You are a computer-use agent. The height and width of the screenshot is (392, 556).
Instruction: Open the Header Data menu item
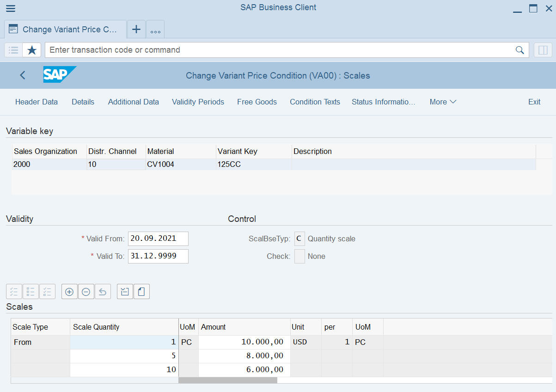[37, 102]
